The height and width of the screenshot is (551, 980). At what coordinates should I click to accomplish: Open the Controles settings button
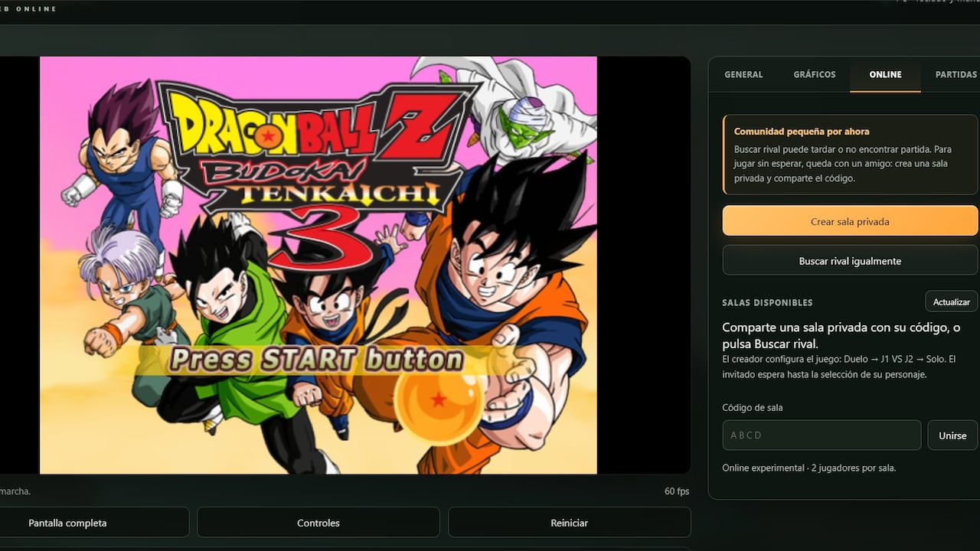(x=318, y=523)
